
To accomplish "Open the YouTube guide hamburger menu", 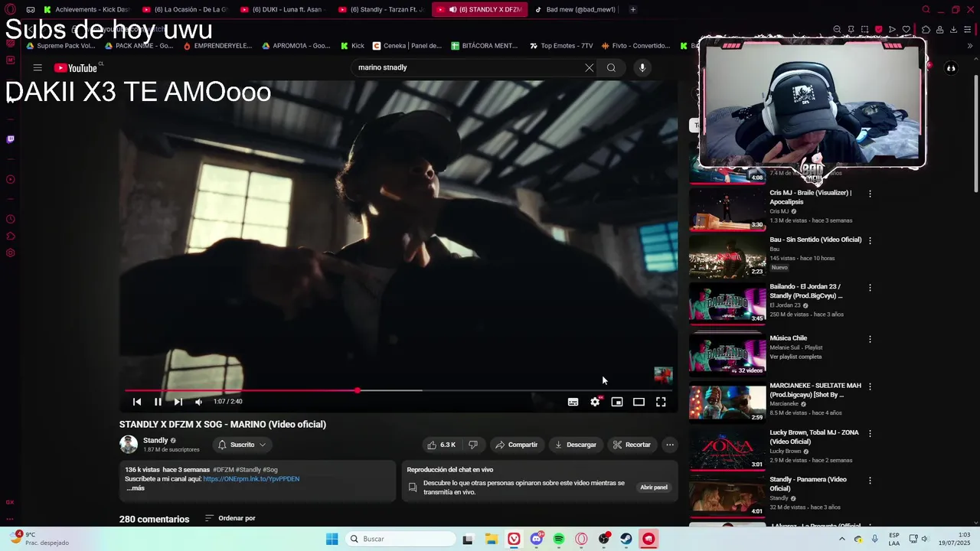I will pos(38,67).
